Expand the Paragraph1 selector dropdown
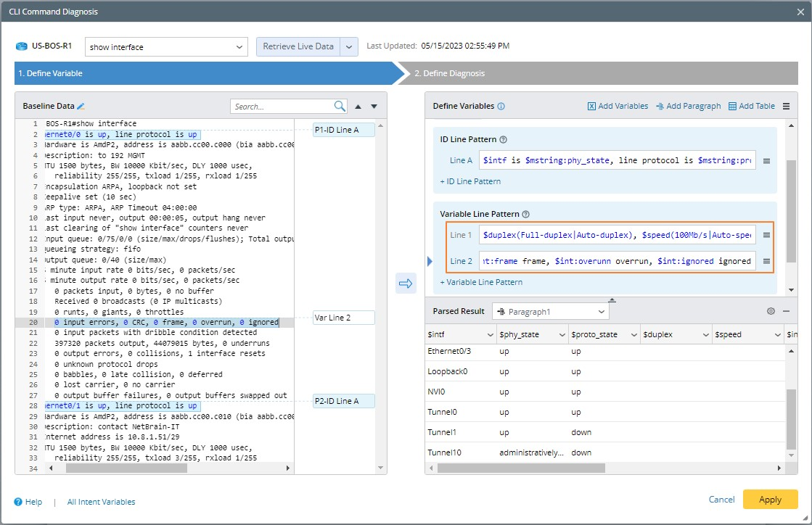812x525 pixels. (x=600, y=311)
